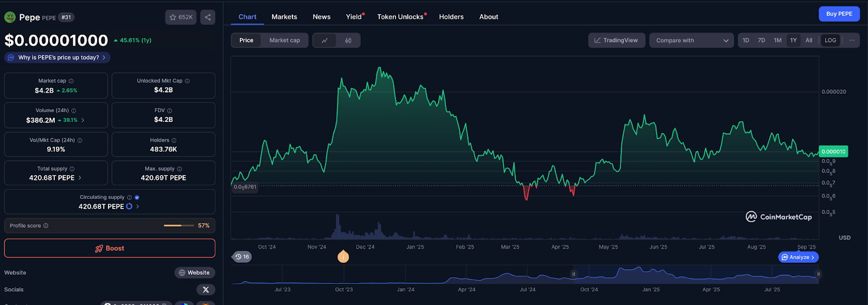Click the Analyze button
868x305 pixels.
pyautogui.click(x=799, y=257)
